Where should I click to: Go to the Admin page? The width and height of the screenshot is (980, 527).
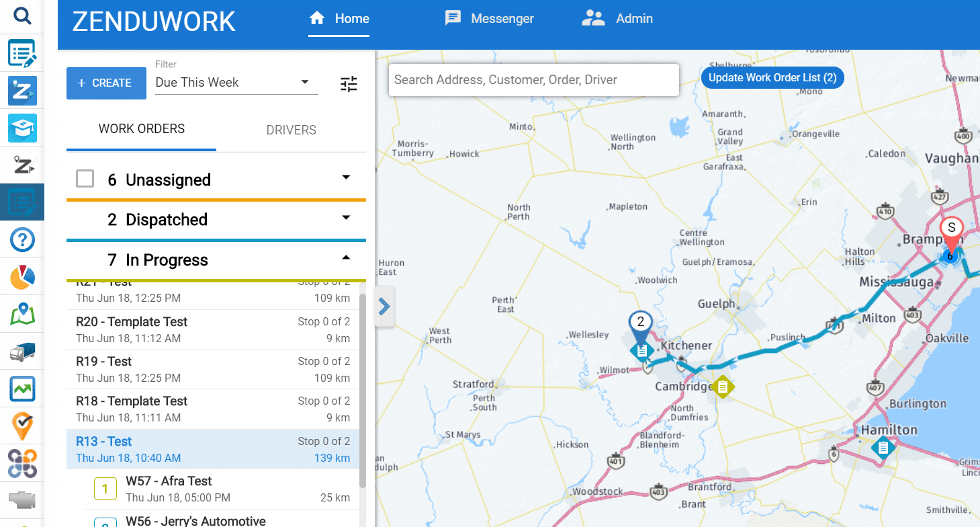click(617, 19)
